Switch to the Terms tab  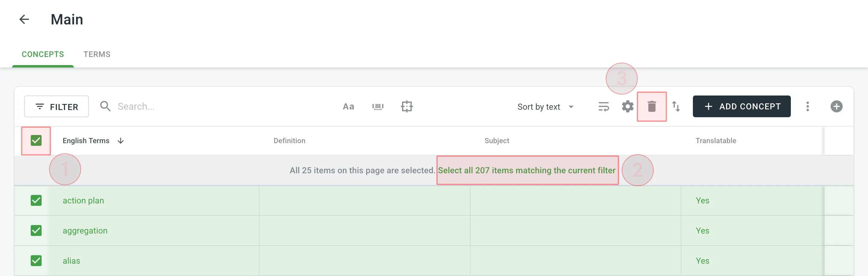coord(97,54)
